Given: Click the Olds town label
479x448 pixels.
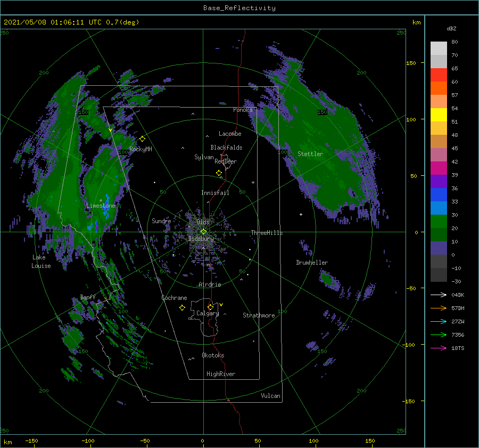Looking at the screenshot, I should pos(203,222).
